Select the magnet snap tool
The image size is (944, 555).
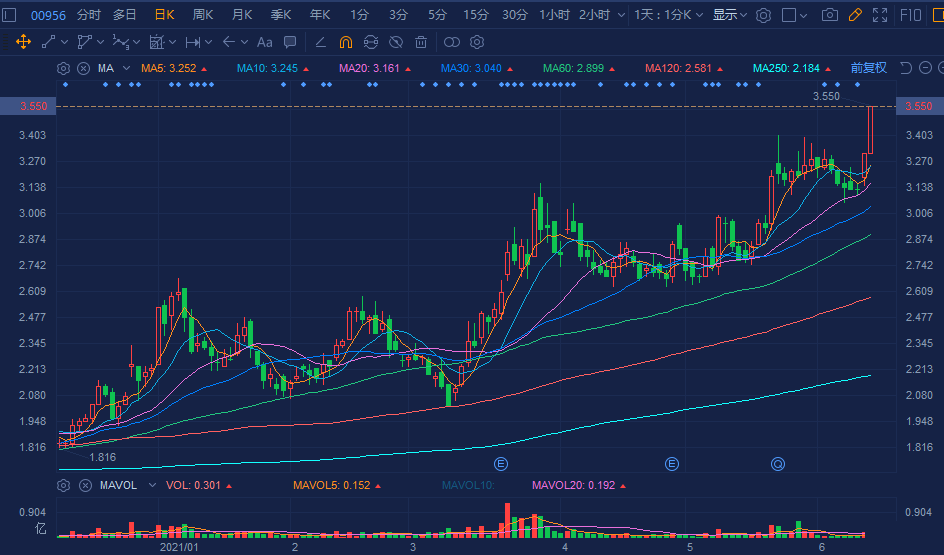pyautogui.click(x=345, y=42)
